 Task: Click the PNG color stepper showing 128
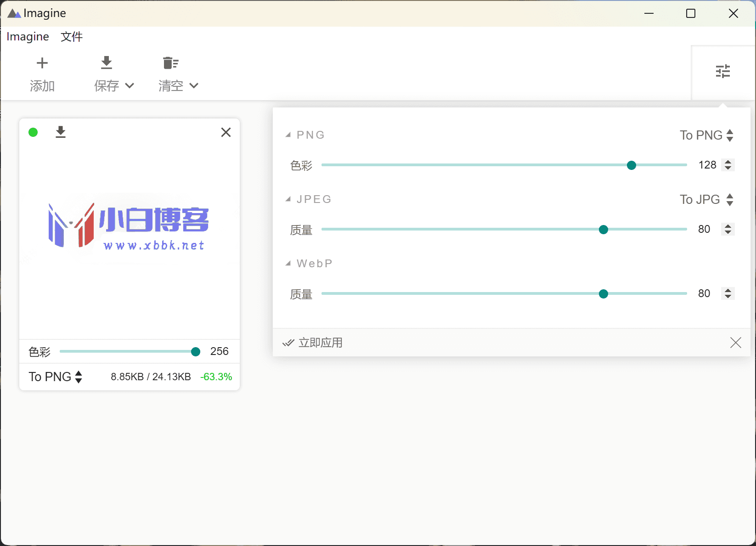(728, 165)
